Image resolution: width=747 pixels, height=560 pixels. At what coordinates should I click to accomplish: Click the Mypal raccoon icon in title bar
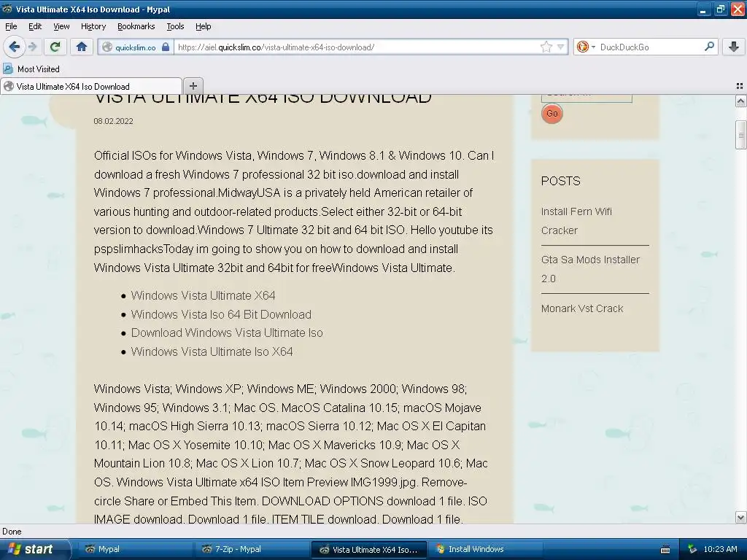point(7,9)
